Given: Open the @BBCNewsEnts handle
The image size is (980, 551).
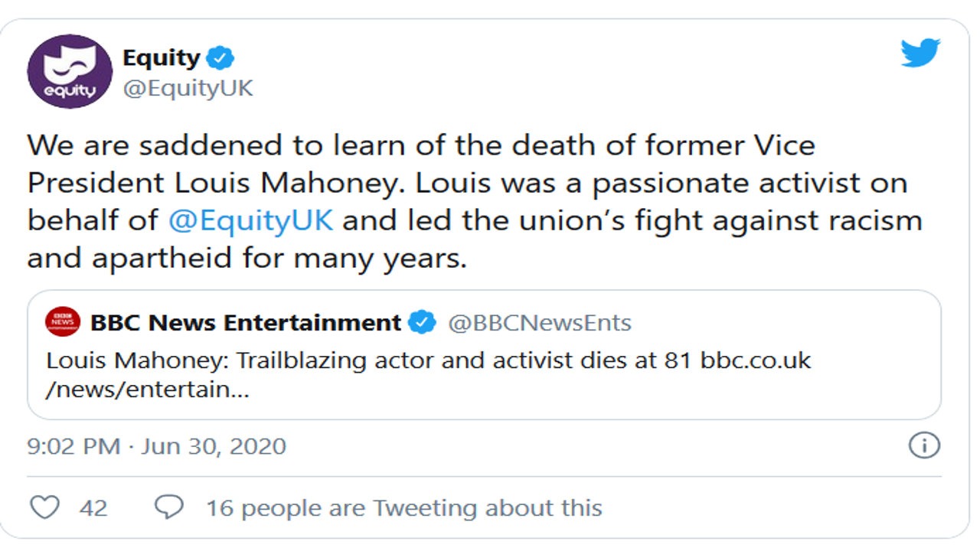Looking at the screenshot, I should tap(539, 323).
